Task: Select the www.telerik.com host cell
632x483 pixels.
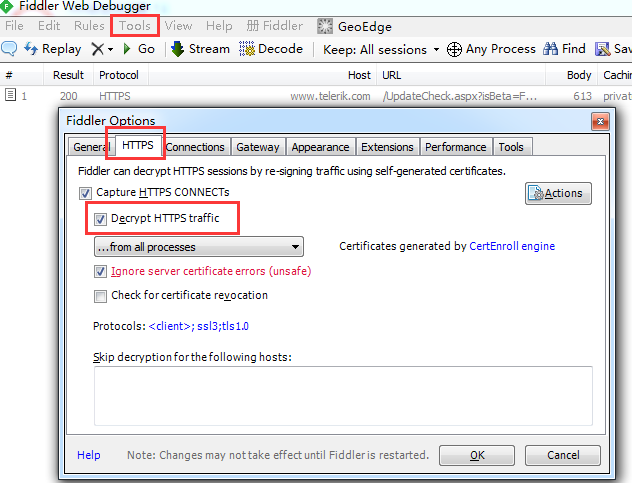Action: pyautogui.click(x=330, y=96)
